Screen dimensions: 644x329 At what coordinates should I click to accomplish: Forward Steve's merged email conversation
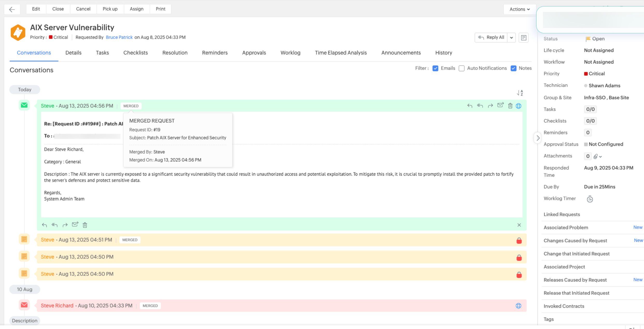(x=490, y=106)
